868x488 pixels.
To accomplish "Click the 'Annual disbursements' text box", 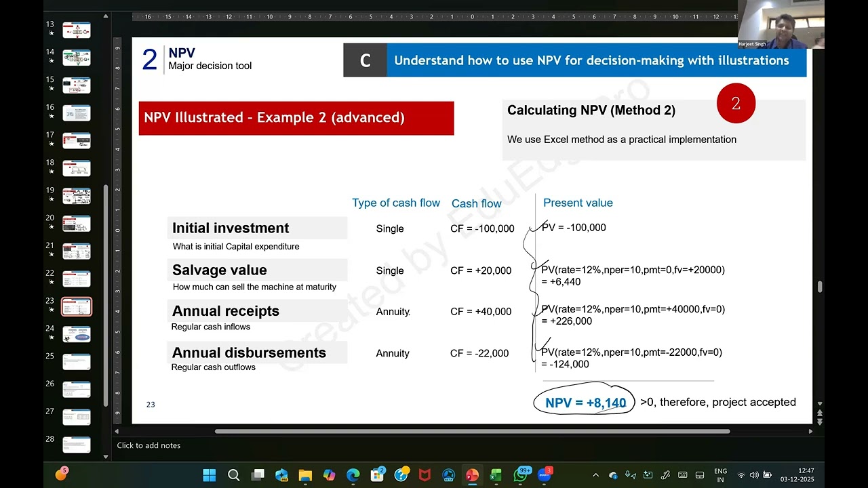I will pyautogui.click(x=257, y=352).
